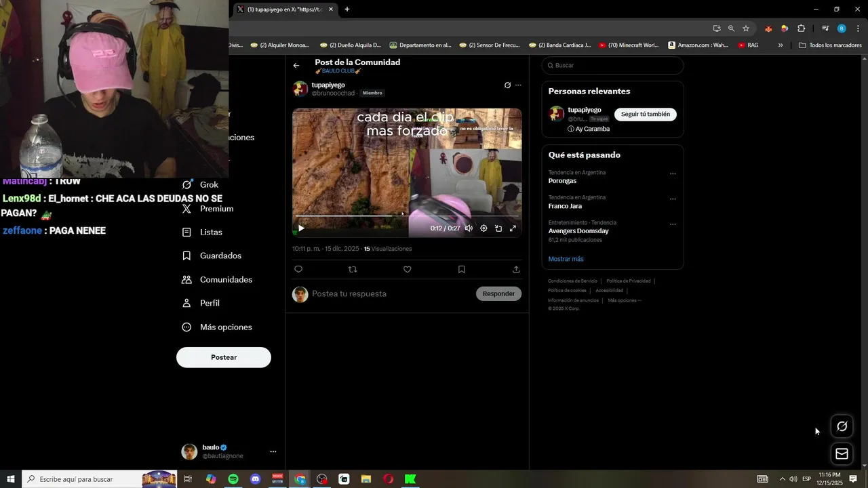Click 'Mostrar más' trends link
This screenshot has width=868, height=488.
[x=566, y=259]
